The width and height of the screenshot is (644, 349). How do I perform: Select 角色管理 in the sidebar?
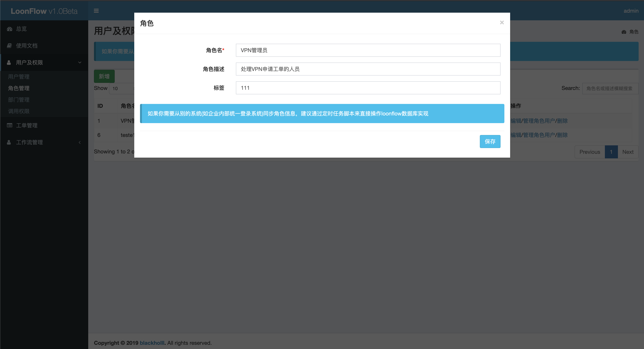(x=19, y=88)
